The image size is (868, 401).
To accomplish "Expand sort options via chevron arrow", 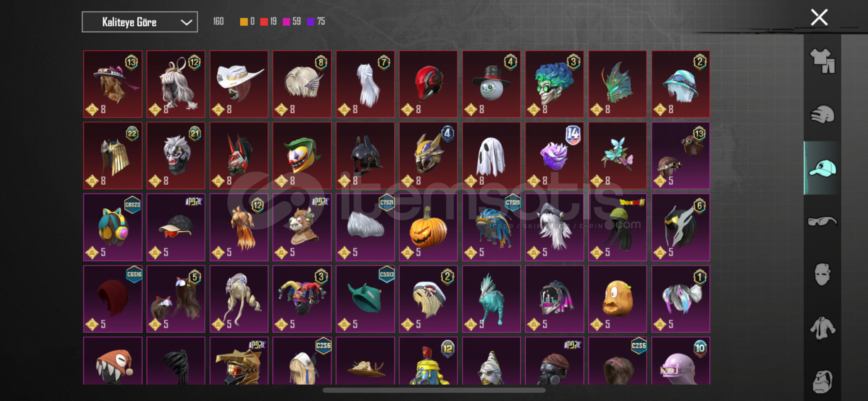I will [x=186, y=22].
